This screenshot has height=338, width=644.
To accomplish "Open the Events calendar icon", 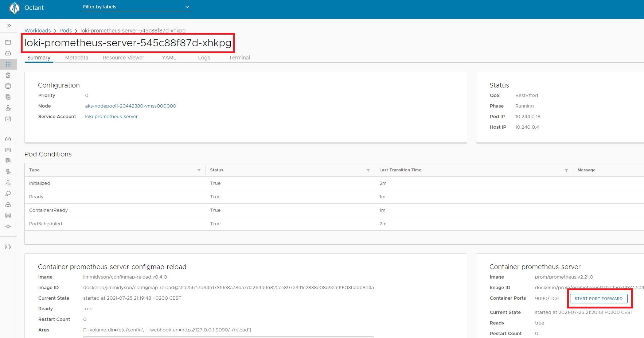I will tap(8, 119).
